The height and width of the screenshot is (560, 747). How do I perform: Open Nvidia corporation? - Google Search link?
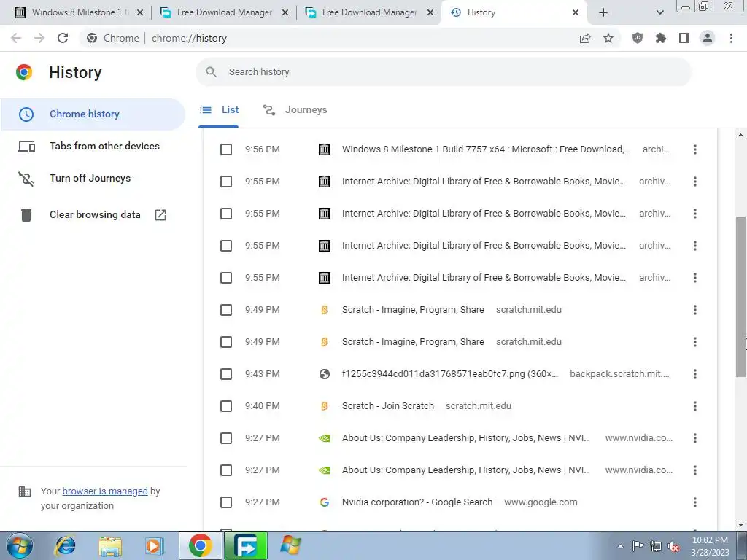[x=417, y=502]
